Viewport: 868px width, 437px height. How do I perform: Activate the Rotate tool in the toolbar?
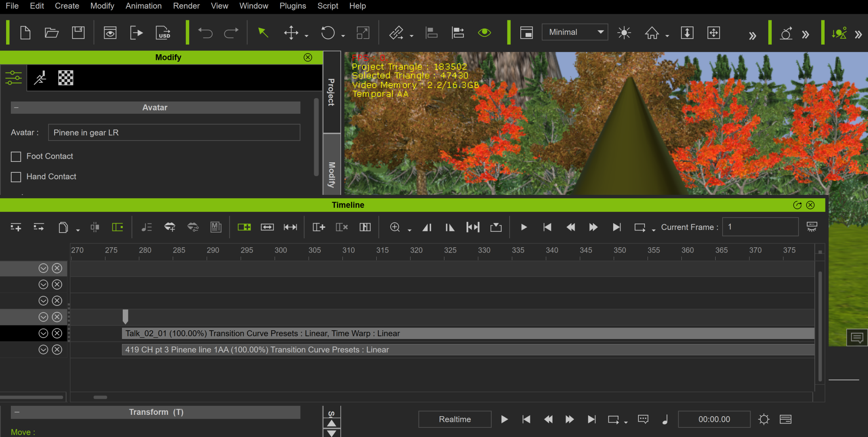tap(328, 33)
